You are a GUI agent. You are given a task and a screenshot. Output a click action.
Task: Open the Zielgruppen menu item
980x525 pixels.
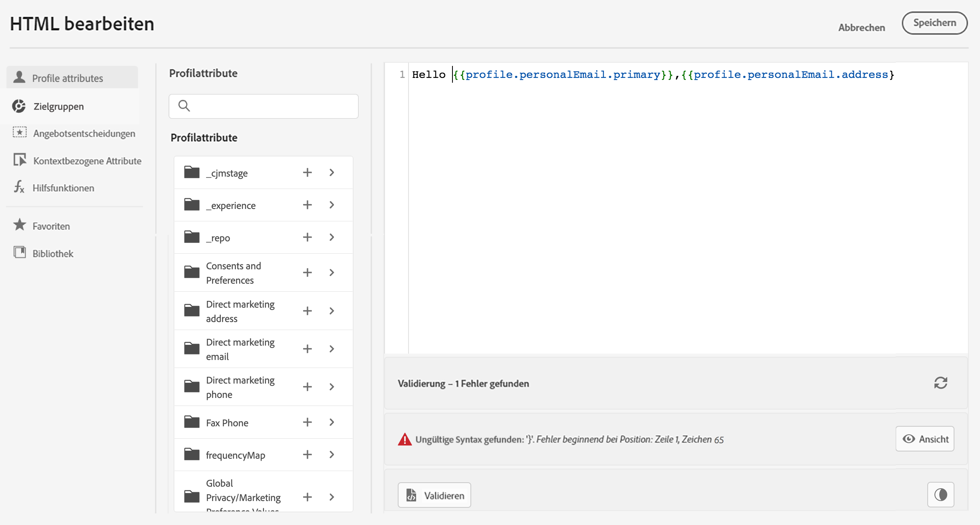pyautogui.click(x=58, y=106)
